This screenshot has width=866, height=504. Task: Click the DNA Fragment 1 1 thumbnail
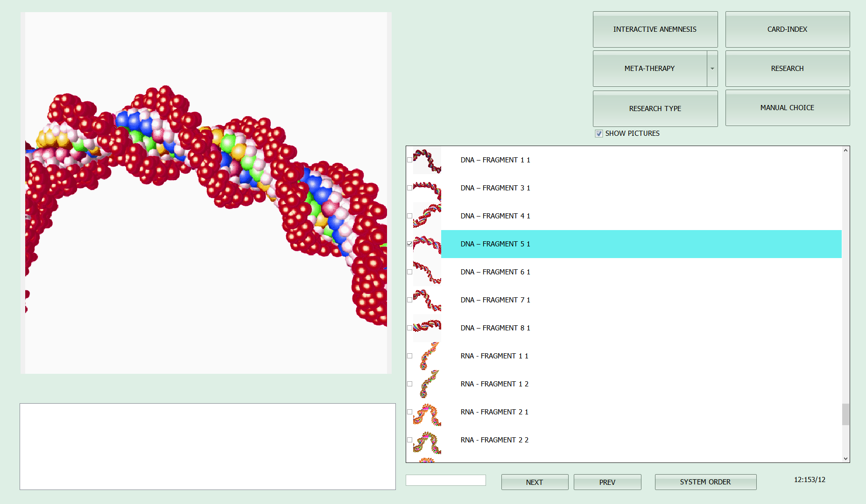(x=427, y=160)
